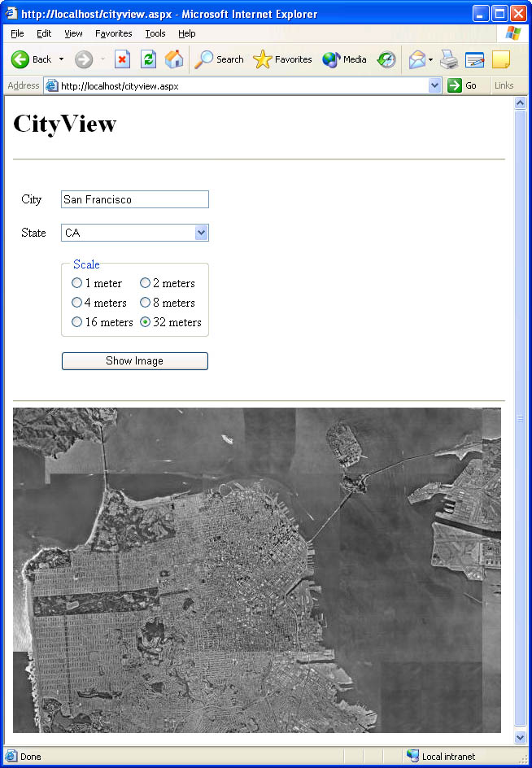The height and width of the screenshot is (768, 532).
Task: Select the 16 meters scale
Action: click(76, 322)
